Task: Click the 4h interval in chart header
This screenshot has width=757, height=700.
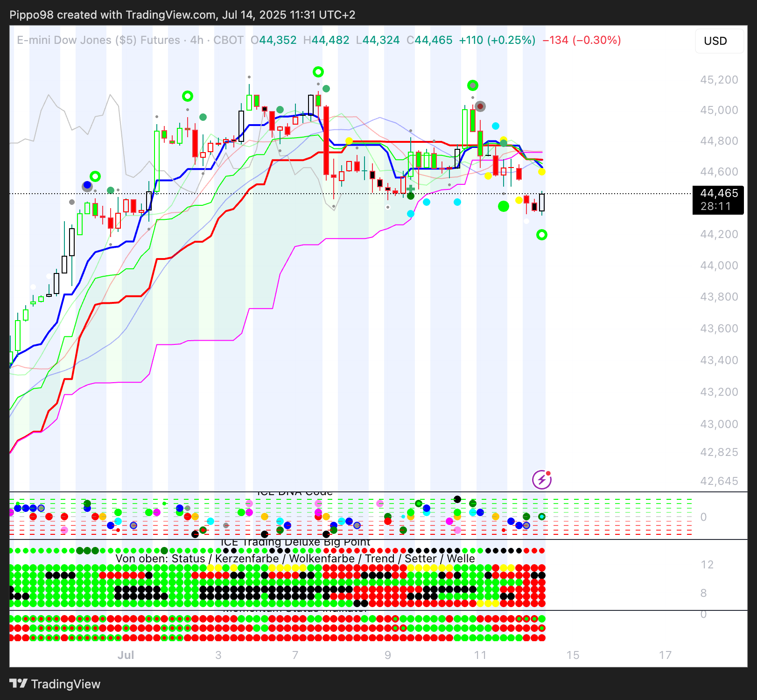Action: pyautogui.click(x=196, y=40)
